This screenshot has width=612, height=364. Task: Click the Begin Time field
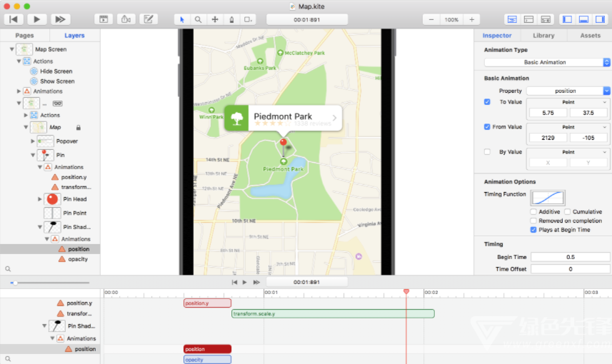(571, 257)
